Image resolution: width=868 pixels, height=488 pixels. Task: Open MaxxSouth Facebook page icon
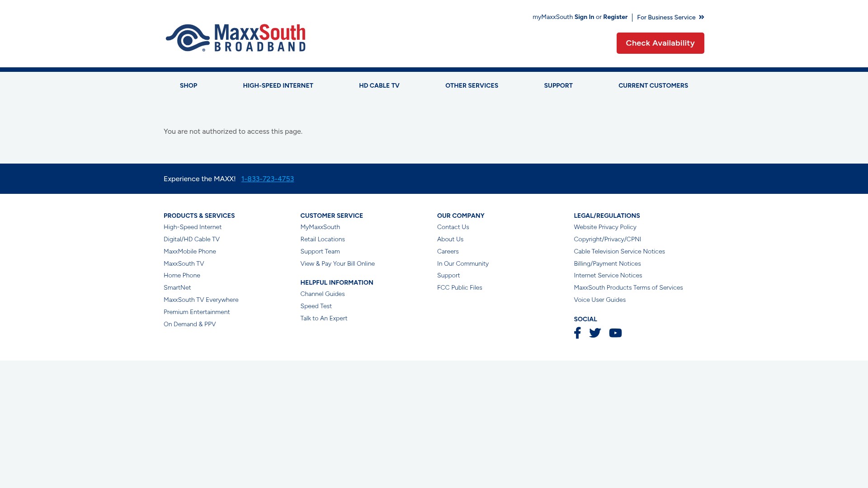[577, 333]
